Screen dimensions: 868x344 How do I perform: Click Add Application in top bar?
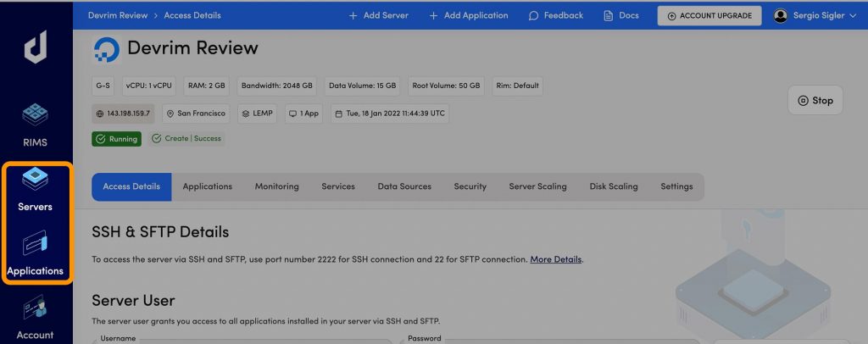pos(469,15)
